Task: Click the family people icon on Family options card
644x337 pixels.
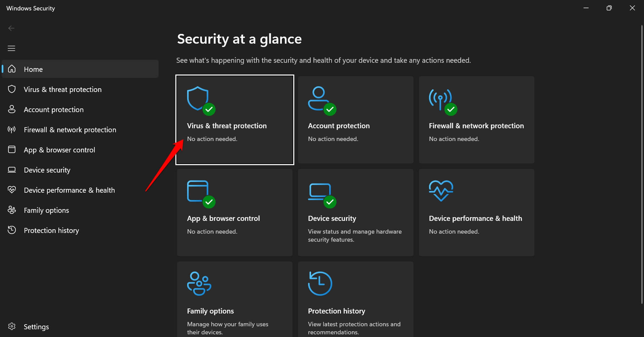Action: 199,284
